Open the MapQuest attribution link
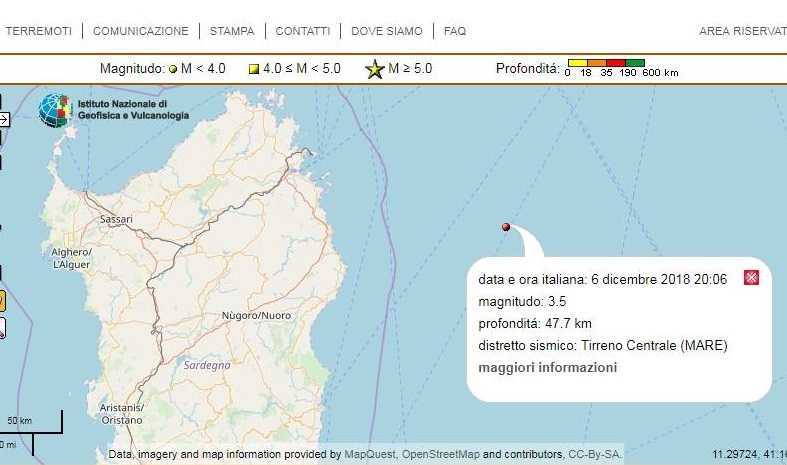787x465 pixels. coord(370,454)
